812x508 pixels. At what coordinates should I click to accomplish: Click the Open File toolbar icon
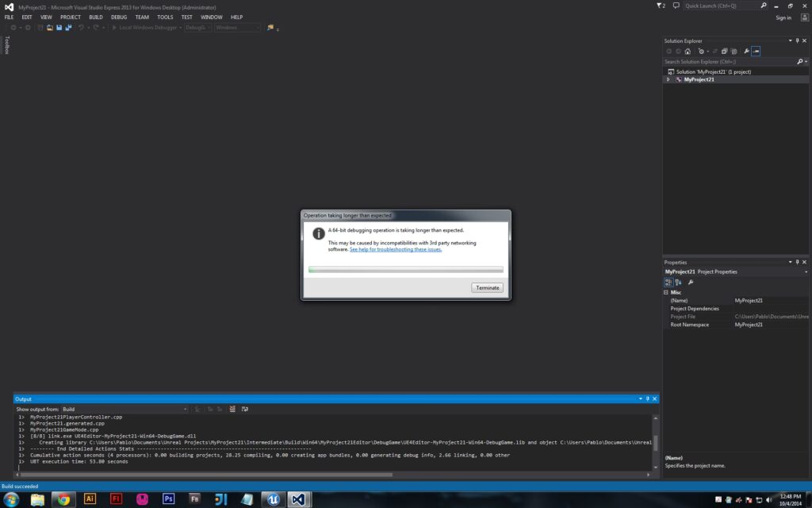(49, 28)
